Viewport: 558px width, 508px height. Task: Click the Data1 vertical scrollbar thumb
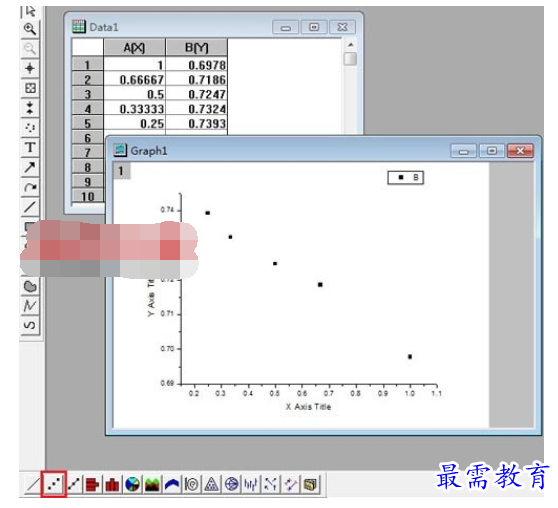[351, 59]
